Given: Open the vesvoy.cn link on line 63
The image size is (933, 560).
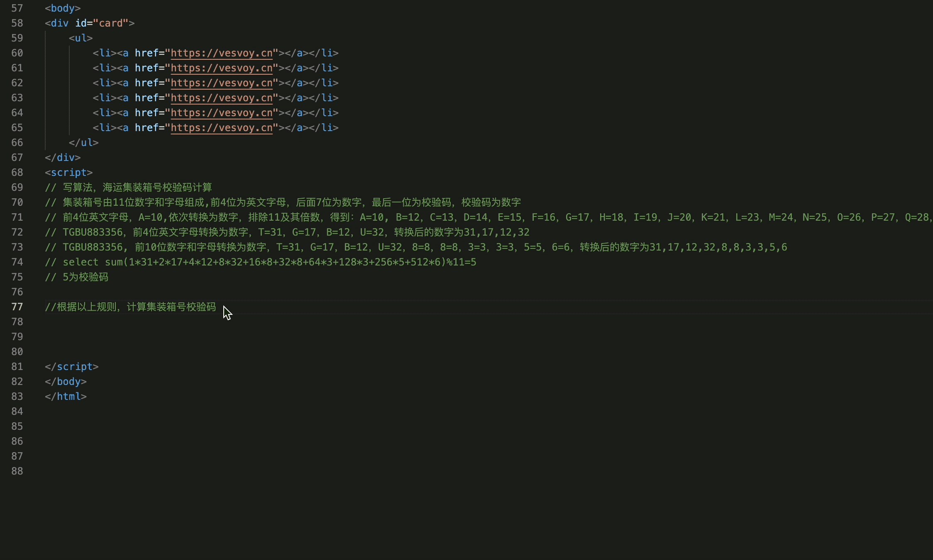Looking at the screenshot, I should (222, 98).
